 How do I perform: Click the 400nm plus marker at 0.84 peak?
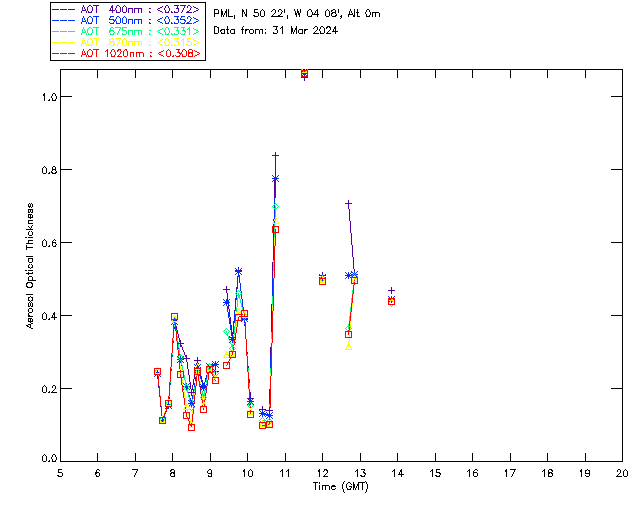click(276, 155)
